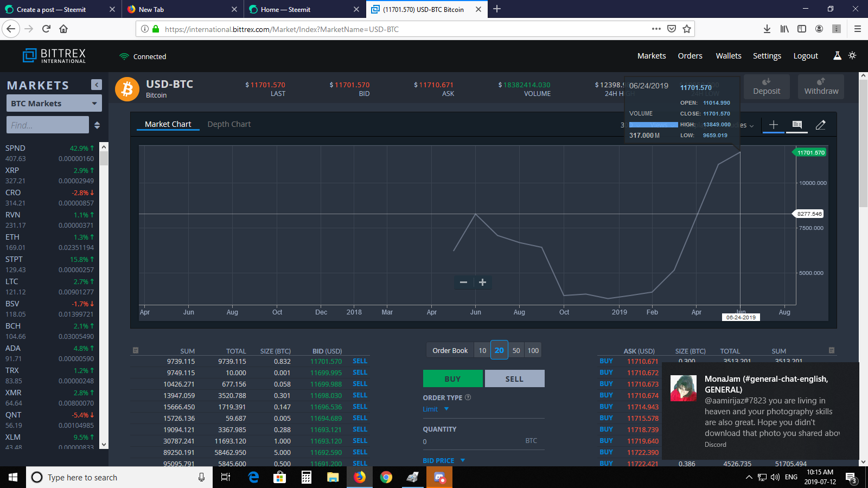Viewport: 868px width, 488px height.
Task: Set order book depth to 10
Action: [482, 350]
